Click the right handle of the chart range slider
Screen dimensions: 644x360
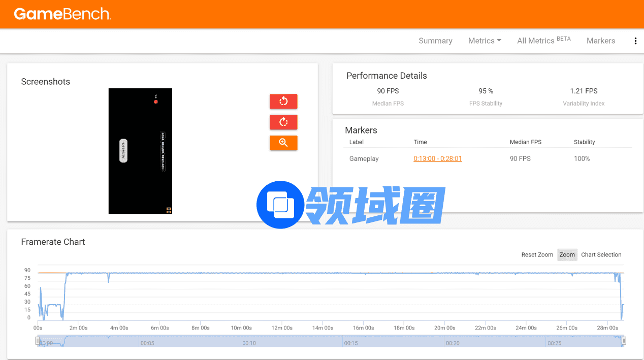point(624,341)
